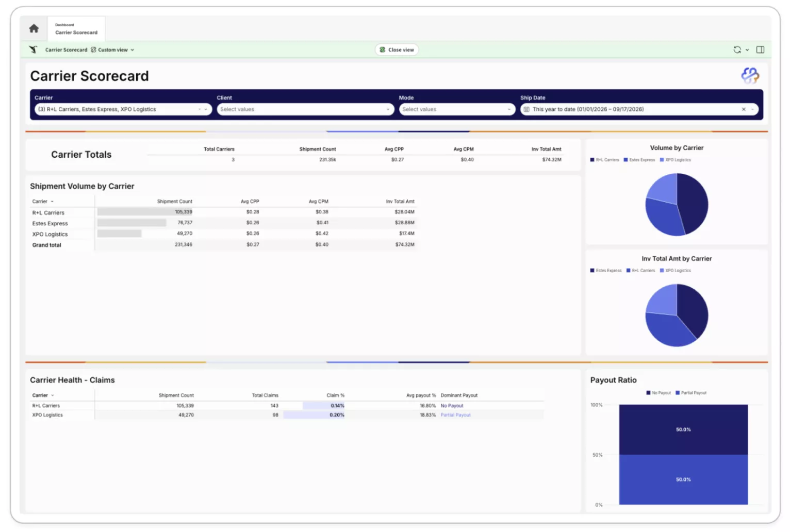The height and width of the screenshot is (532, 790).
Task: Click the No Payout value in Claims table
Action: pyautogui.click(x=452, y=406)
